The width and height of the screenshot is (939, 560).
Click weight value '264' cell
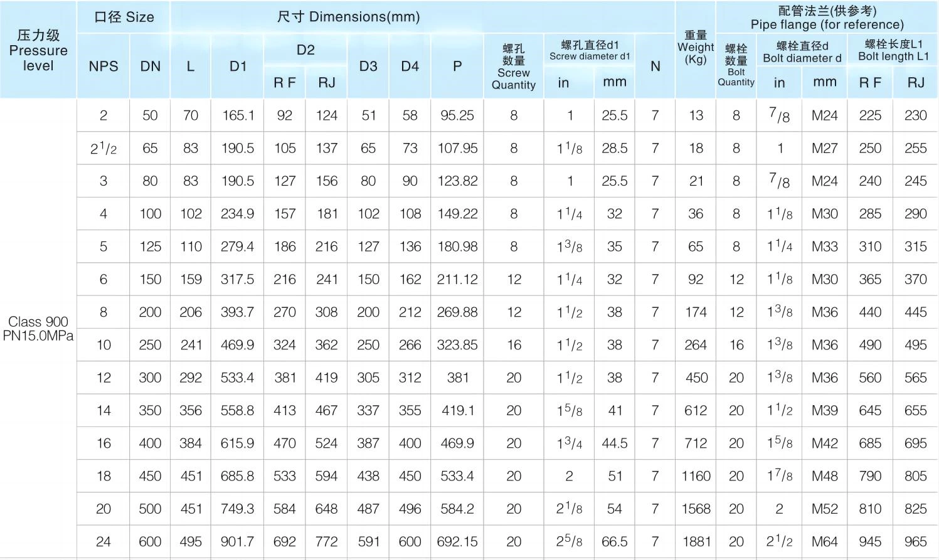pyautogui.click(x=696, y=345)
